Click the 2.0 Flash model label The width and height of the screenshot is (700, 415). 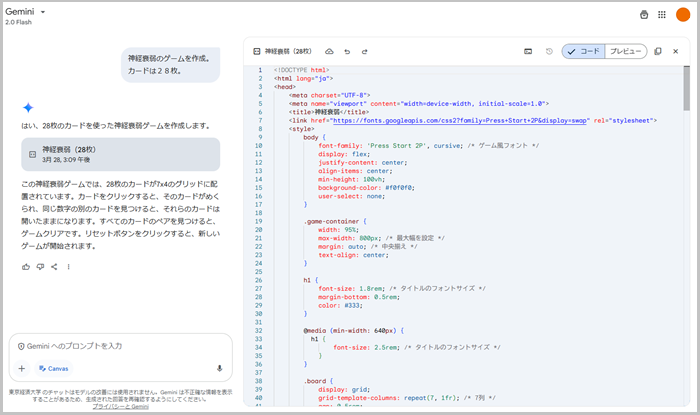point(18,22)
